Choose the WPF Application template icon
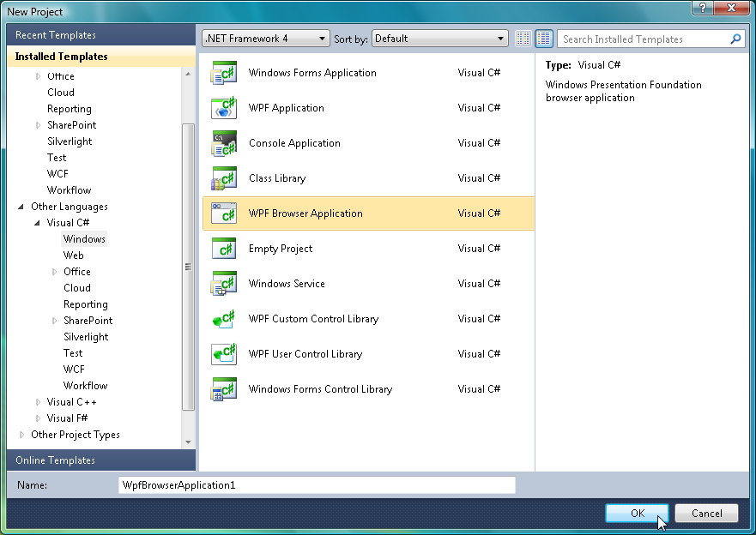756x535 pixels. coord(224,108)
